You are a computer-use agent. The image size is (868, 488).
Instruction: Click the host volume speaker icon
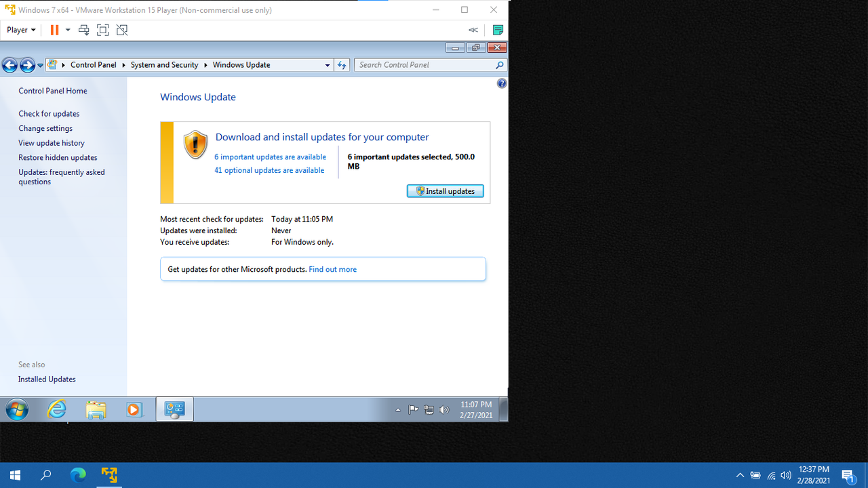pyautogui.click(x=786, y=476)
